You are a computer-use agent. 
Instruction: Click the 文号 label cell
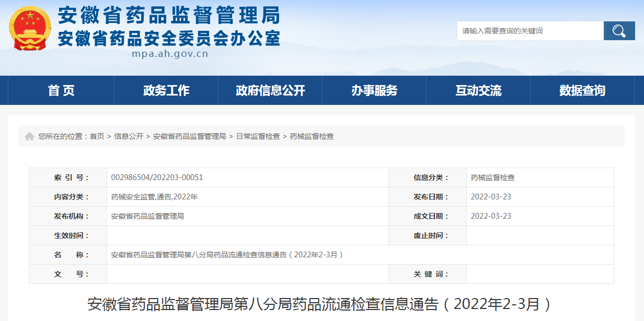(68, 274)
